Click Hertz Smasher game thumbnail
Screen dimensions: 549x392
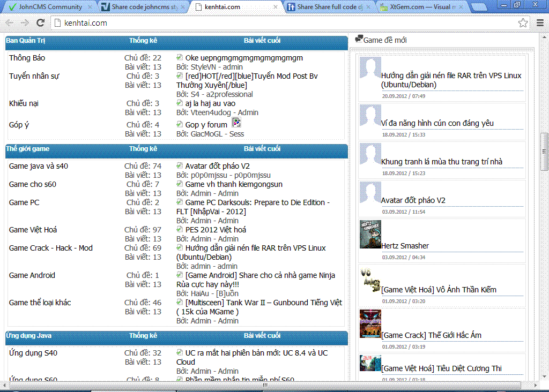click(370, 235)
